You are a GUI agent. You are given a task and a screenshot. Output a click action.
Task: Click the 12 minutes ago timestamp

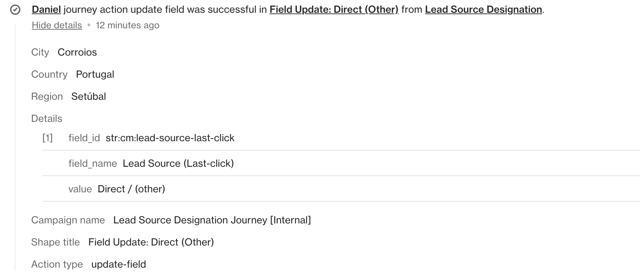(x=127, y=25)
